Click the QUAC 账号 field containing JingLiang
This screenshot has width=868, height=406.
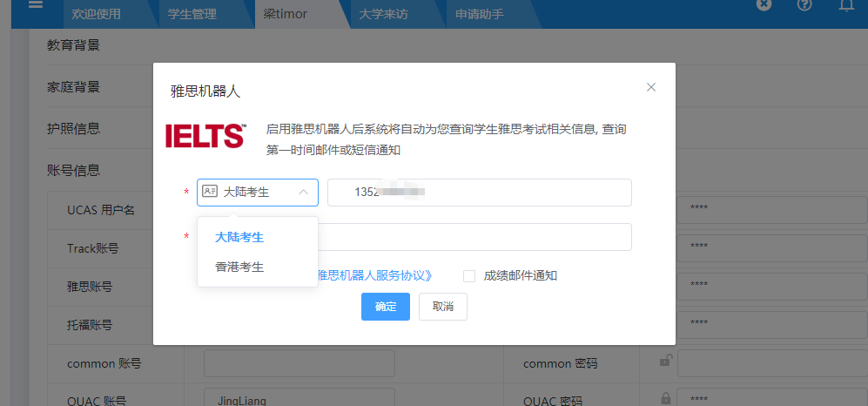point(299,398)
